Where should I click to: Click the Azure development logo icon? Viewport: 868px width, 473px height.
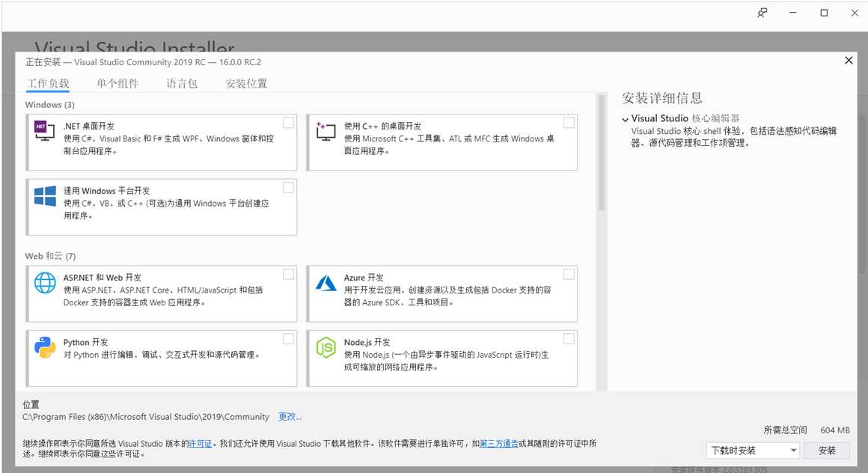tap(325, 282)
